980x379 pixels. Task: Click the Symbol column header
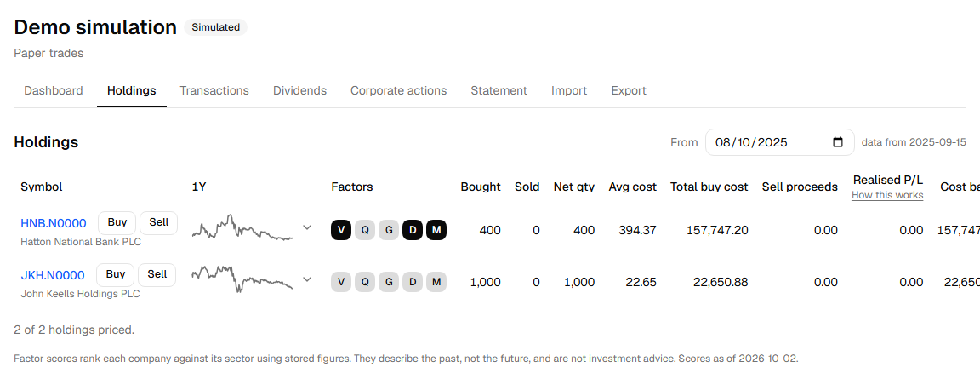click(x=41, y=187)
